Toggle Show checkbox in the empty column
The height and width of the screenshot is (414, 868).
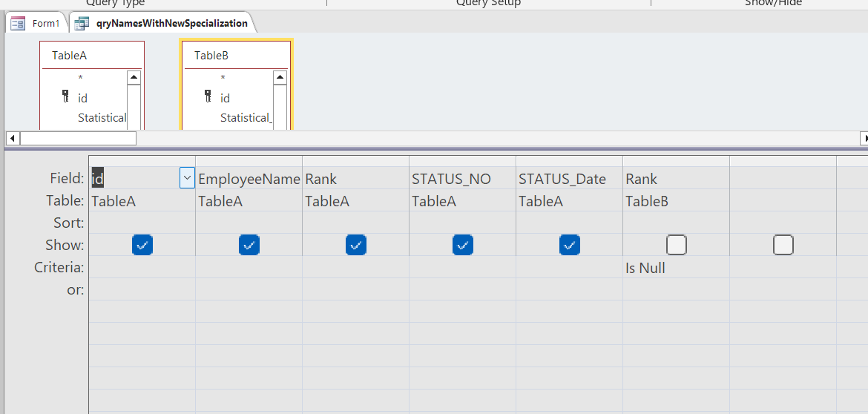[783, 245]
